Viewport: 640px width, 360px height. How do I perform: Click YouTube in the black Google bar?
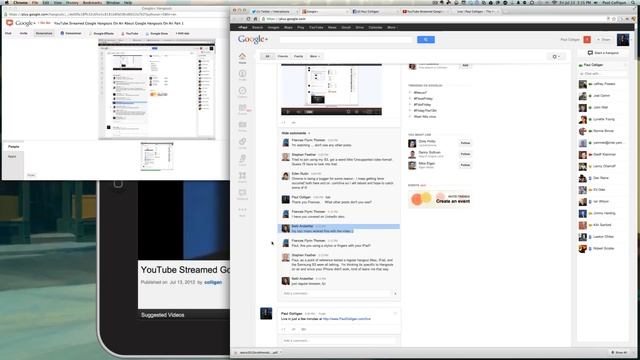point(316,27)
